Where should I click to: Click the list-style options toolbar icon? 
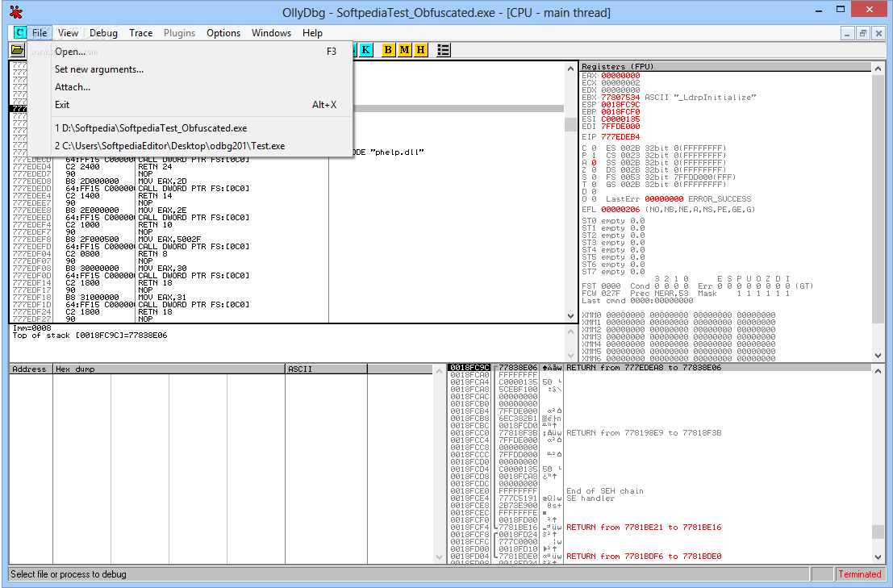pos(444,50)
